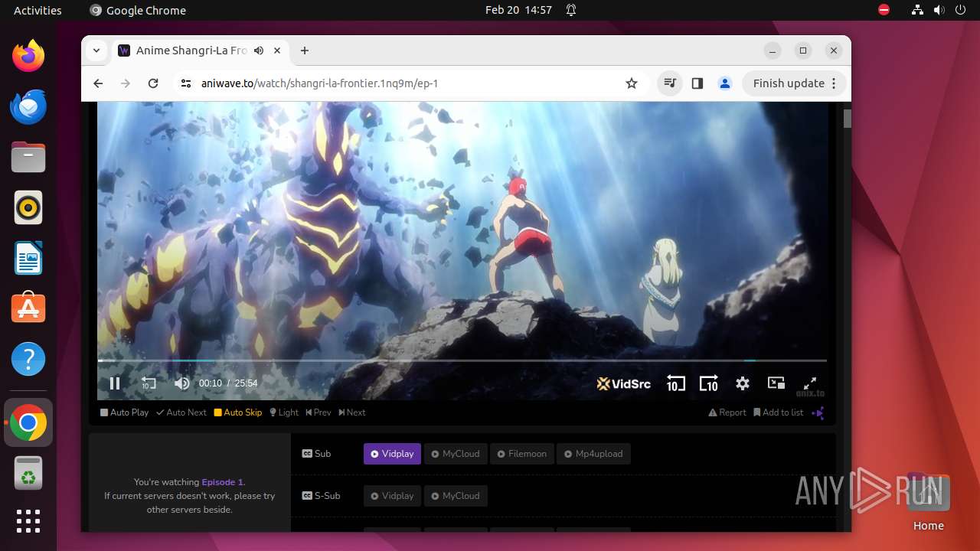Viewport: 980px width, 551px height.
Task: Select S-Sub Vidplay server
Action: [392, 496]
